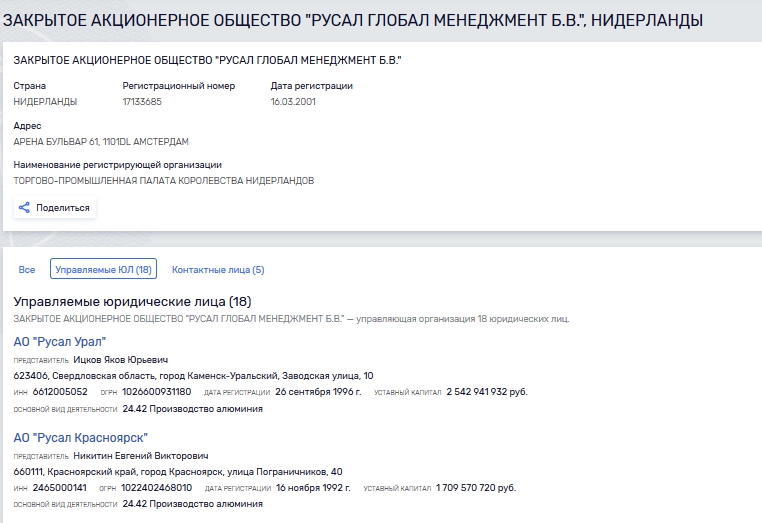Click ОГРН value 1022402468010
762x523 pixels.
pyautogui.click(x=156, y=488)
